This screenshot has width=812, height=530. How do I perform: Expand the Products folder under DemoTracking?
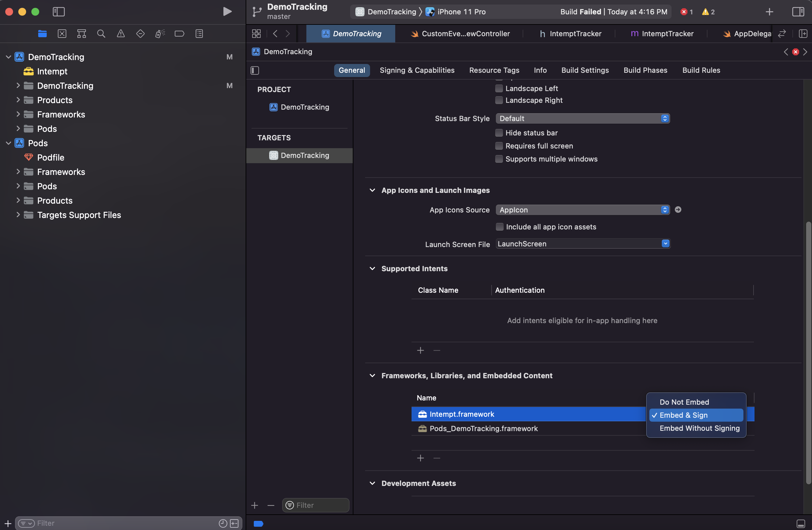18,100
